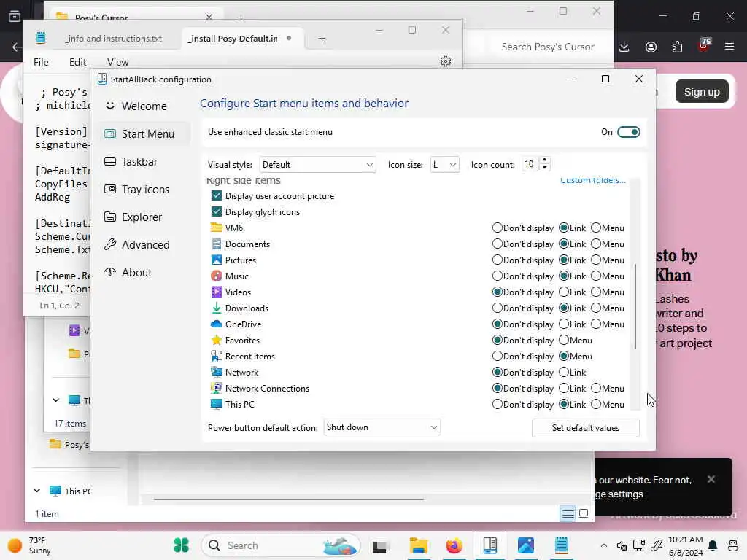
Task: Set This PC to Menu
Action: 596,404
